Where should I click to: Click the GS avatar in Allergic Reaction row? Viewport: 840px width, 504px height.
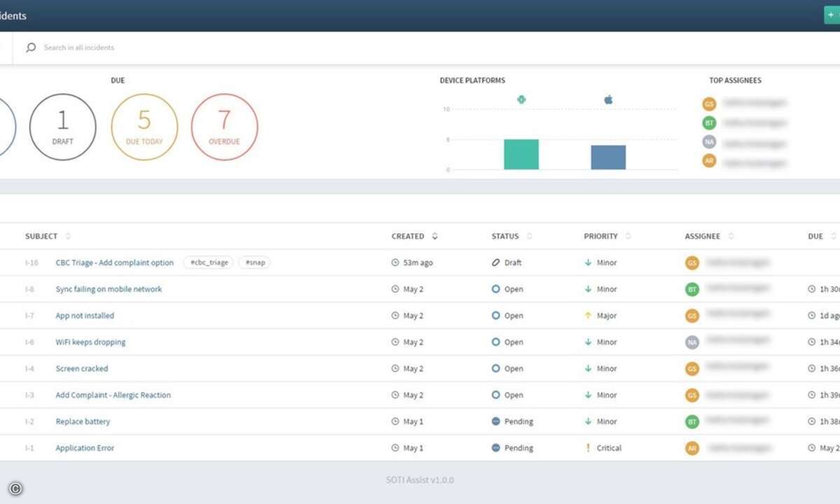[692, 395]
